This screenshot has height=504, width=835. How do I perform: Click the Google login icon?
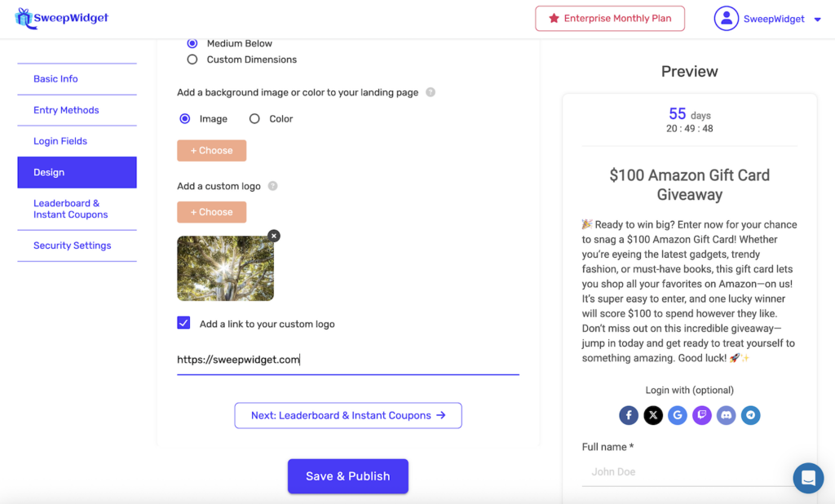click(678, 415)
